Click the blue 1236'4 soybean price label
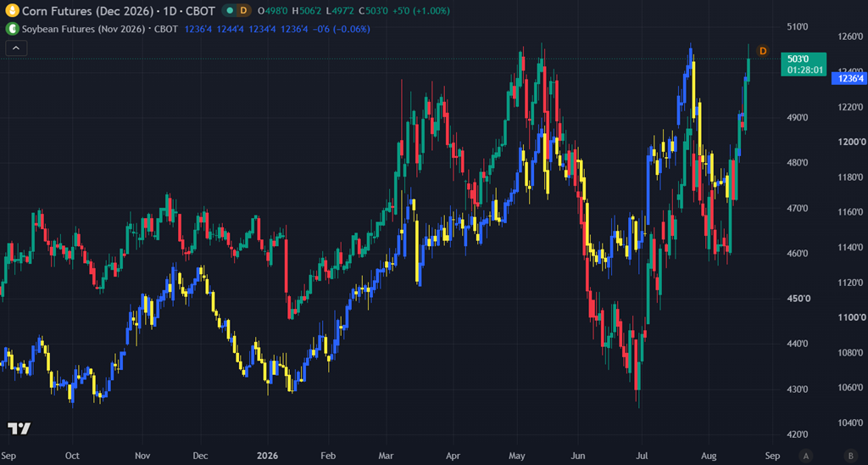Image resolution: width=868 pixels, height=465 pixels. coord(849,79)
